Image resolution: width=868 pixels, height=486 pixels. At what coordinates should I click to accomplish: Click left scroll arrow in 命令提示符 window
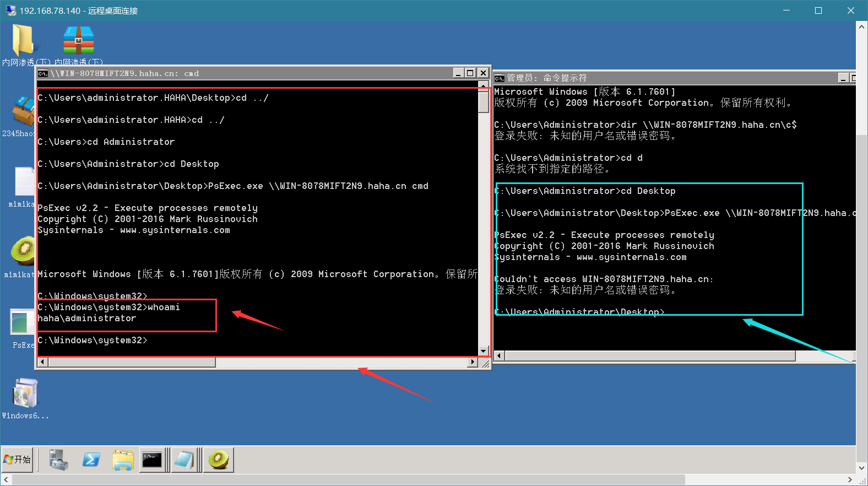pos(500,356)
